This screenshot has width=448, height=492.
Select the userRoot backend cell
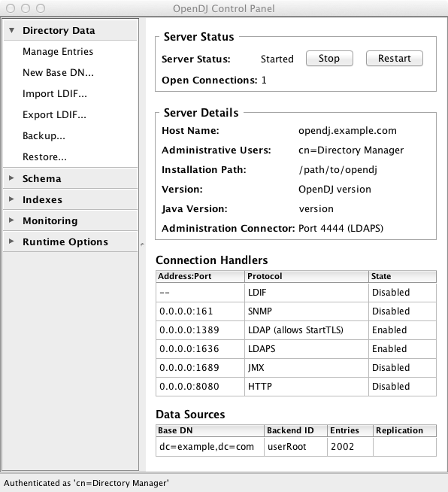pos(296,447)
